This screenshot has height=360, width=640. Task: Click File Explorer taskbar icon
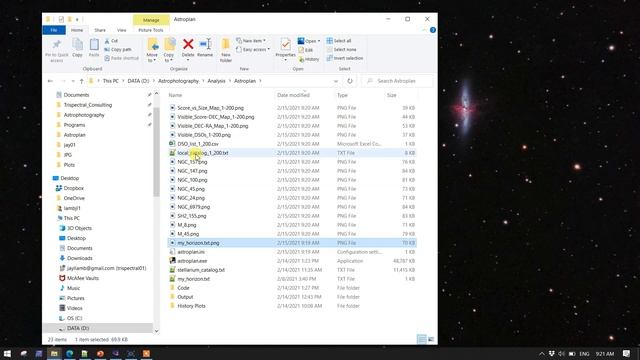click(54, 353)
